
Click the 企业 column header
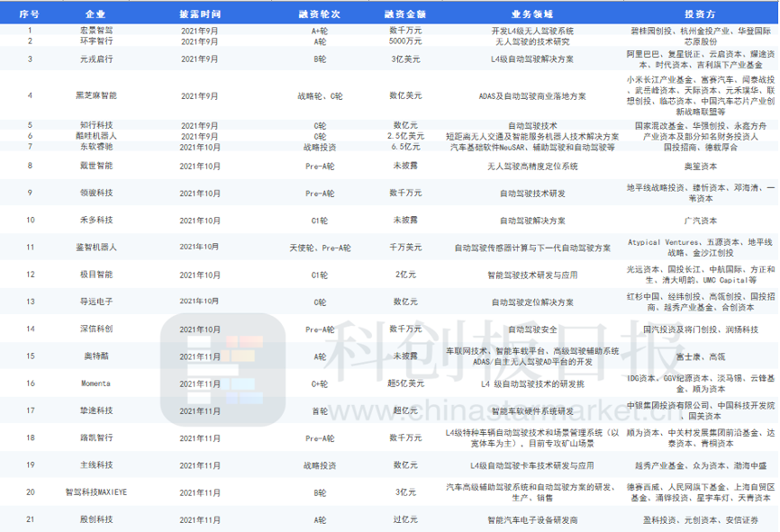95,14
